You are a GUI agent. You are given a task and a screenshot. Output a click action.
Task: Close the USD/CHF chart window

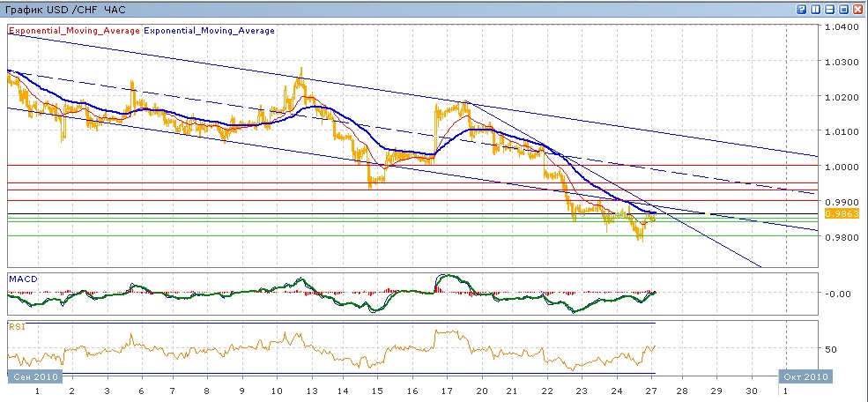(x=857, y=9)
